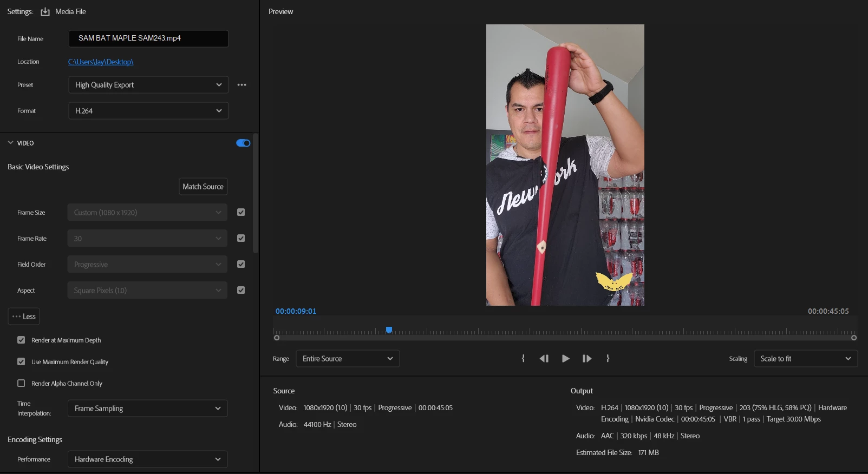Click the Media File export icon
Image resolution: width=868 pixels, height=474 pixels.
45,12
